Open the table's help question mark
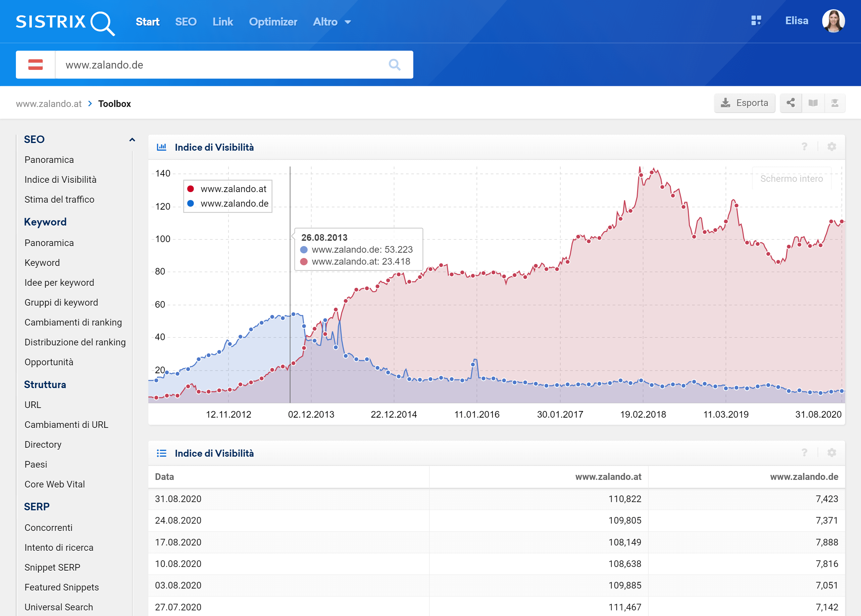Screen dimensions: 861x616 (804, 452)
